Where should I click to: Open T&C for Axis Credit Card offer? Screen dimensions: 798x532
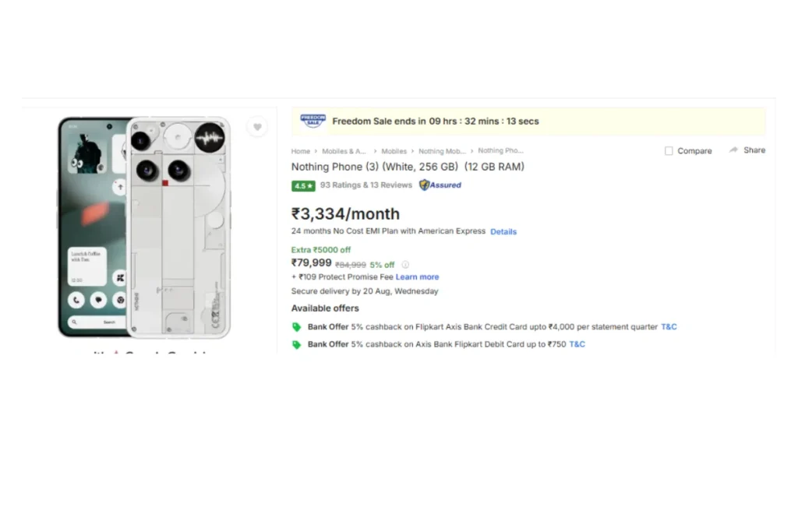pos(669,327)
